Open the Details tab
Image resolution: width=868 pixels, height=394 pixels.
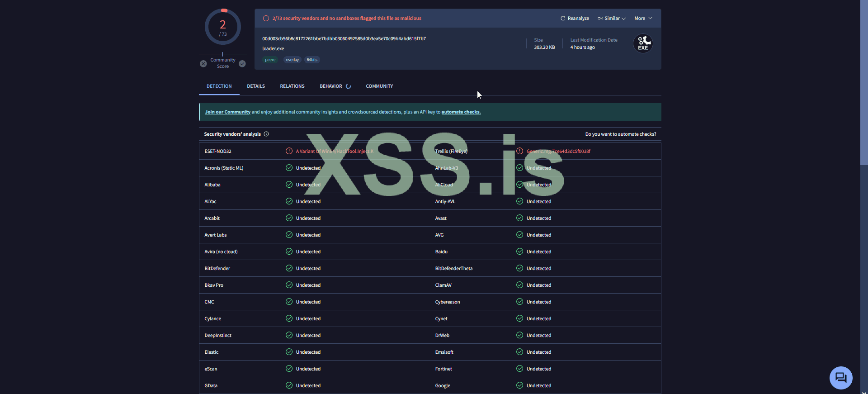[256, 86]
